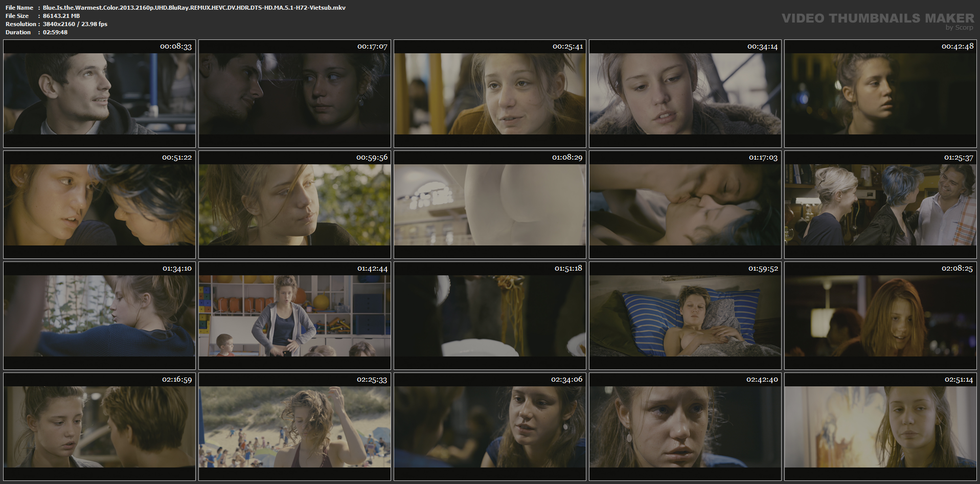Select the thumbnail timestamped 00:34:14
The image size is (980, 484).
(x=685, y=94)
